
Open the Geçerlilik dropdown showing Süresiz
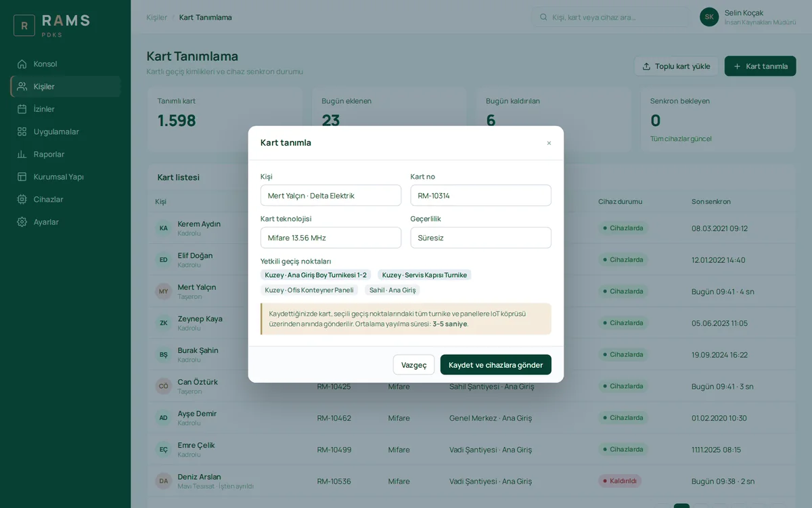[481, 238]
